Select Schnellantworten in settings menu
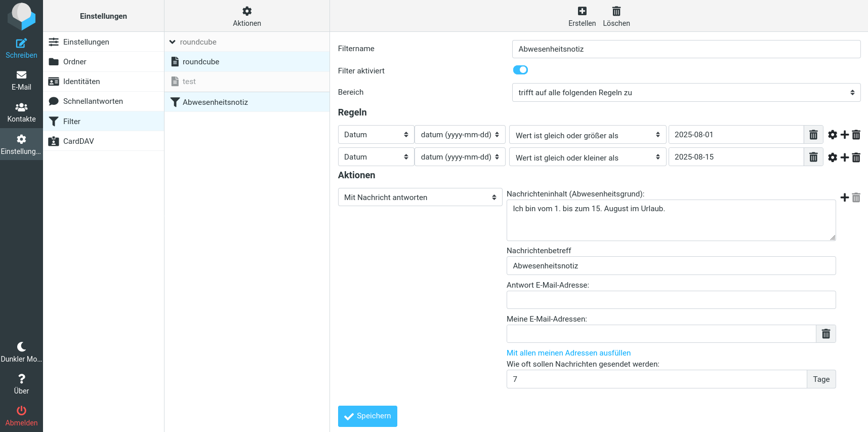Screen dimensions: 868x432 (93, 101)
